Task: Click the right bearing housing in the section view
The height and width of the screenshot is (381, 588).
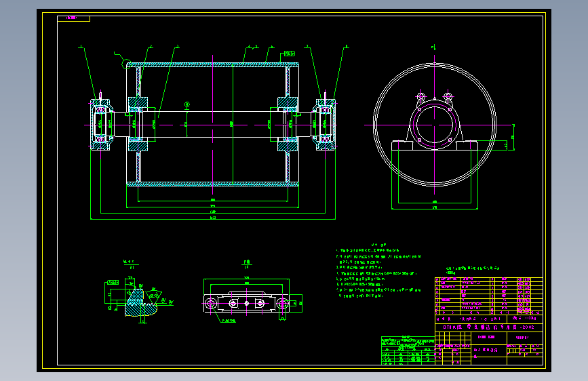Action: [x=325, y=125]
